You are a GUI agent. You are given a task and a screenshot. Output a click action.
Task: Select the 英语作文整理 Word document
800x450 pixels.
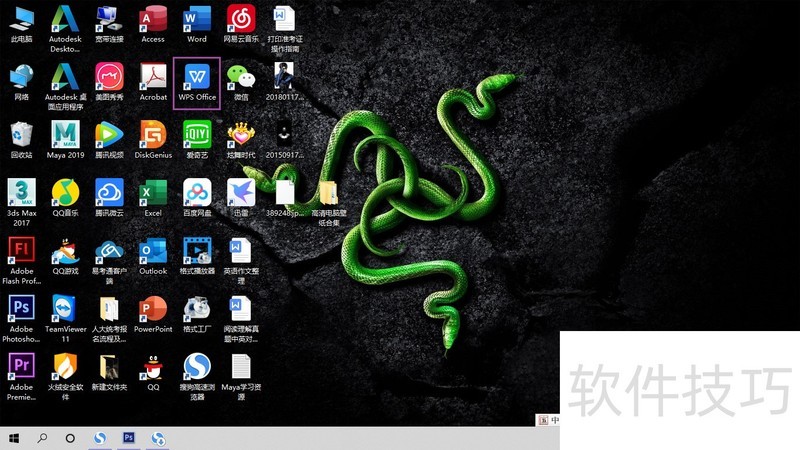click(x=241, y=260)
